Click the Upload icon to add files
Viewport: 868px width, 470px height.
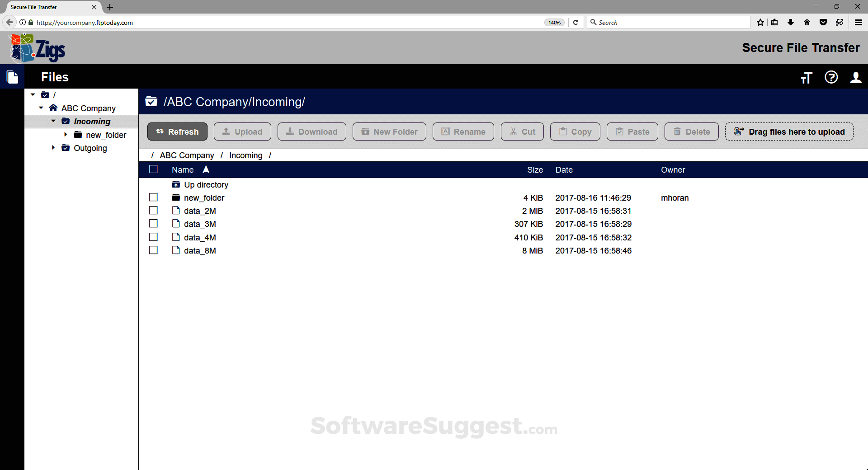(x=226, y=132)
